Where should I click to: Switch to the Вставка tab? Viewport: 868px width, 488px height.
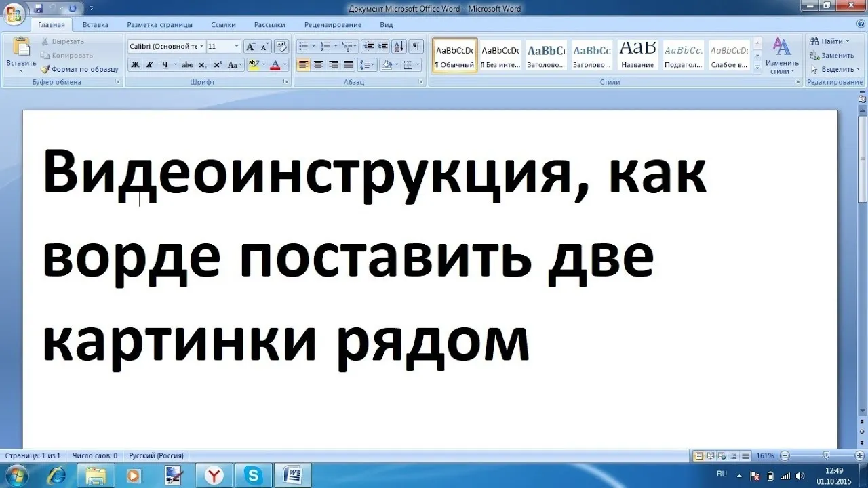point(96,25)
